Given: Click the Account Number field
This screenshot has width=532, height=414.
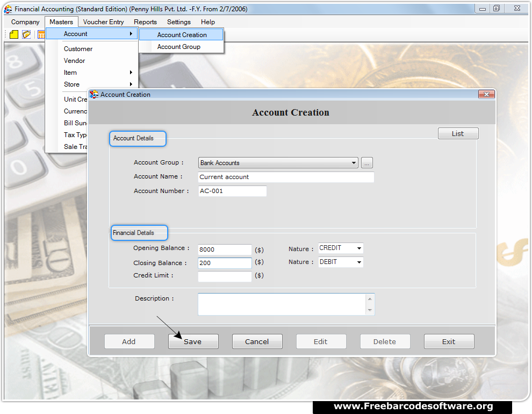Looking at the screenshot, I should (x=232, y=191).
